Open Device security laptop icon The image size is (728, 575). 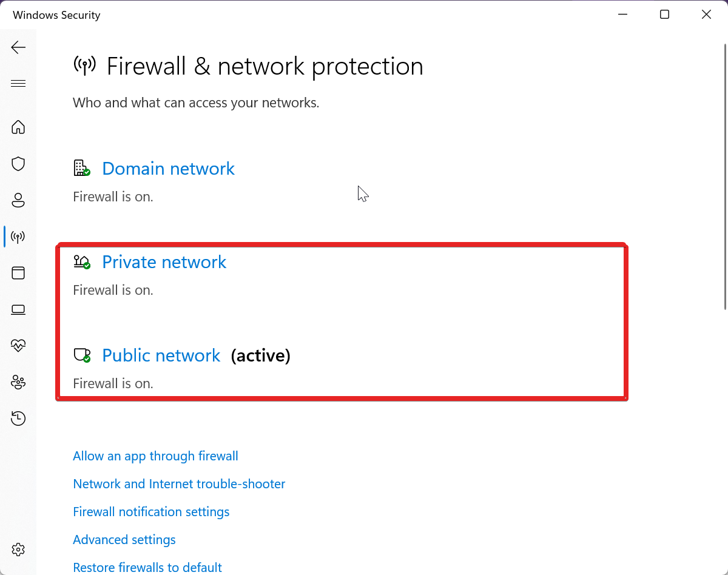[x=18, y=309]
